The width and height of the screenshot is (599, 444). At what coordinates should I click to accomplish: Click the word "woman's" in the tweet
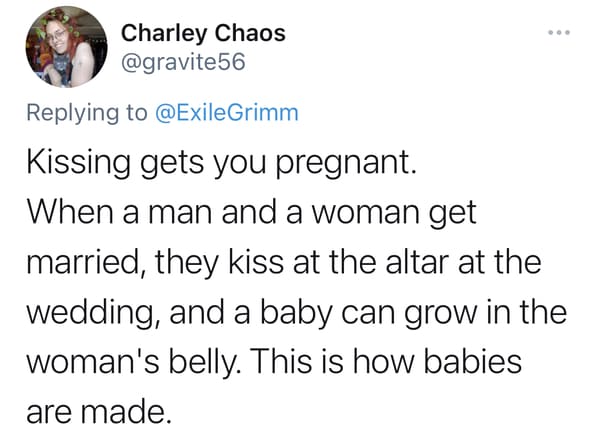pos(93,362)
